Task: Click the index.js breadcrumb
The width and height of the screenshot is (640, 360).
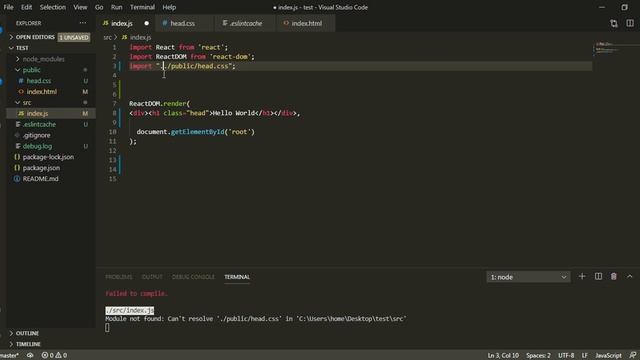Action: (140, 38)
